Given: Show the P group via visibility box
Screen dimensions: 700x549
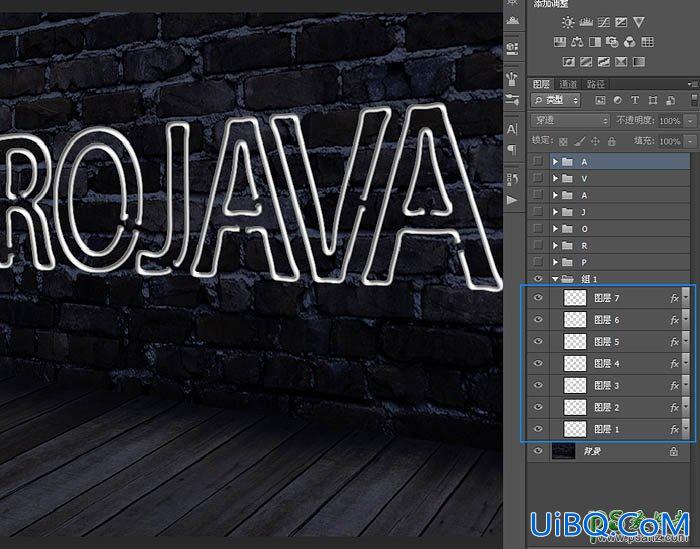Looking at the screenshot, I should (538, 262).
